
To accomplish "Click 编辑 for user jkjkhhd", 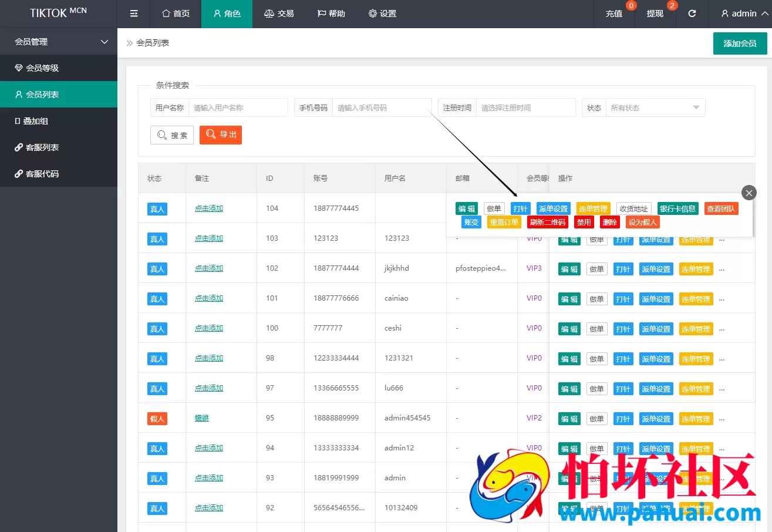I will [569, 269].
